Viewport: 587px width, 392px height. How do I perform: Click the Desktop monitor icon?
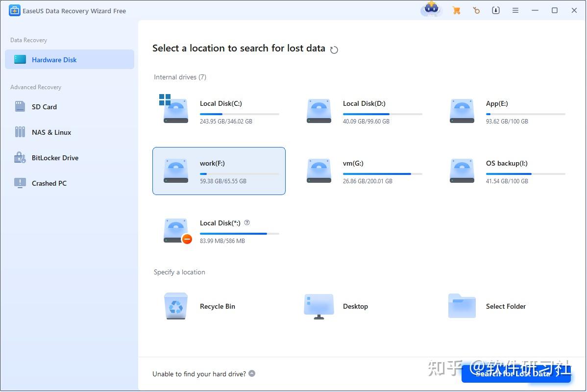coord(319,306)
